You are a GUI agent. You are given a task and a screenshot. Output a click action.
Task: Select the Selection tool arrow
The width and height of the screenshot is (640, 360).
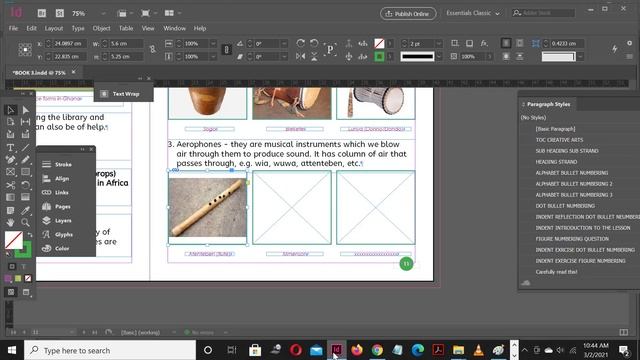point(11,110)
